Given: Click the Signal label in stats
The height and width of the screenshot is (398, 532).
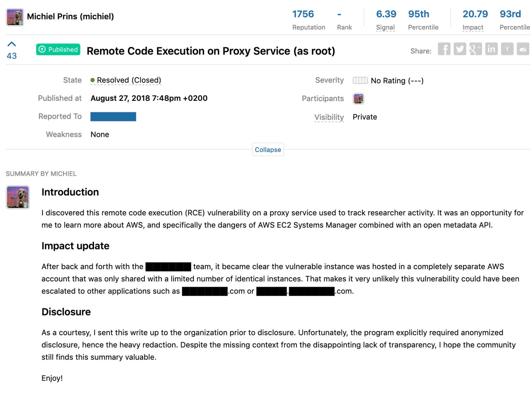Looking at the screenshot, I should click(385, 27).
